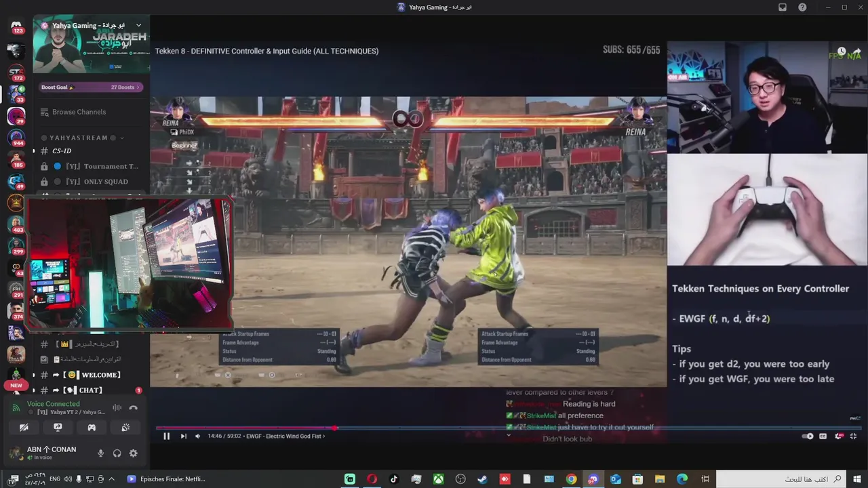Open Epsiches Finale: Netfli... taskbar window

(x=166, y=479)
